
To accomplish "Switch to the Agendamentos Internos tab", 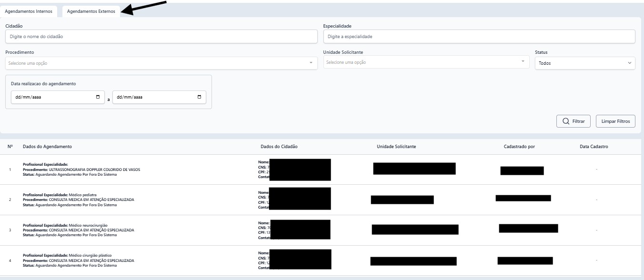I will click(29, 11).
